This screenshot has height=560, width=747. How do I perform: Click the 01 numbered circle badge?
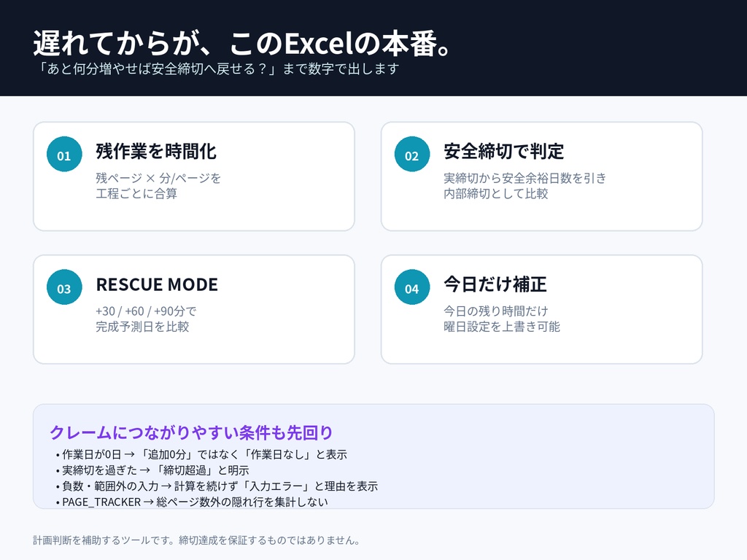click(64, 155)
